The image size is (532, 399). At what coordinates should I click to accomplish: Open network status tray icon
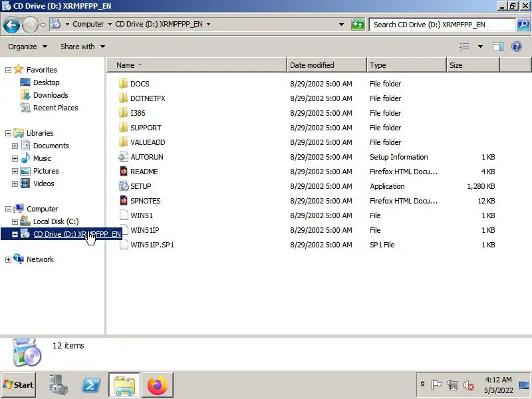click(453, 385)
